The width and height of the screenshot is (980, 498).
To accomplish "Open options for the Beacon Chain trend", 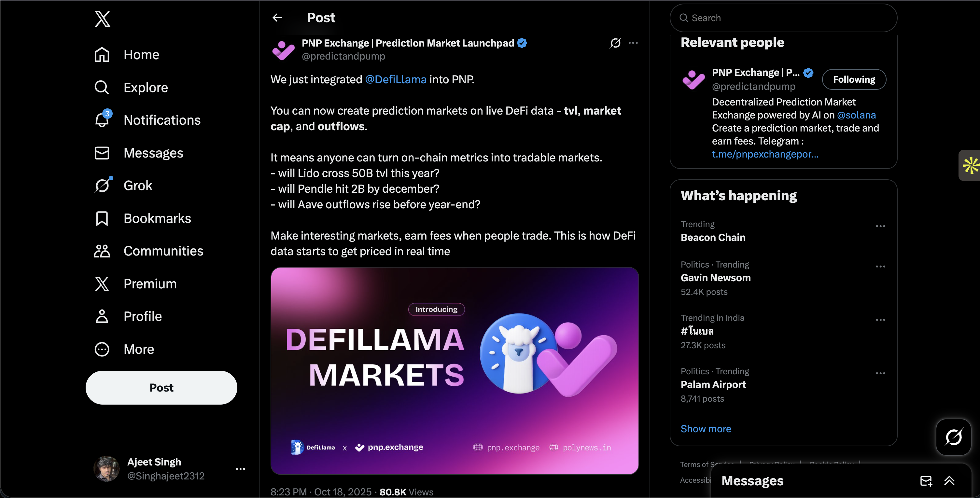I will click(x=881, y=226).
